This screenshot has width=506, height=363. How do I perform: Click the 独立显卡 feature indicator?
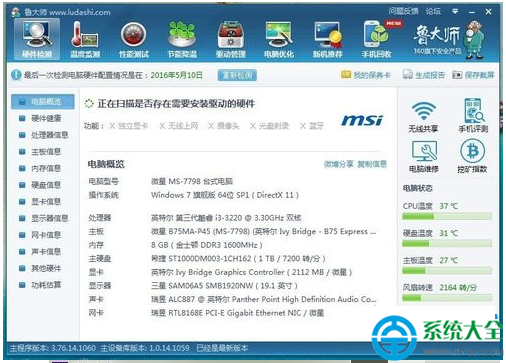129,126
